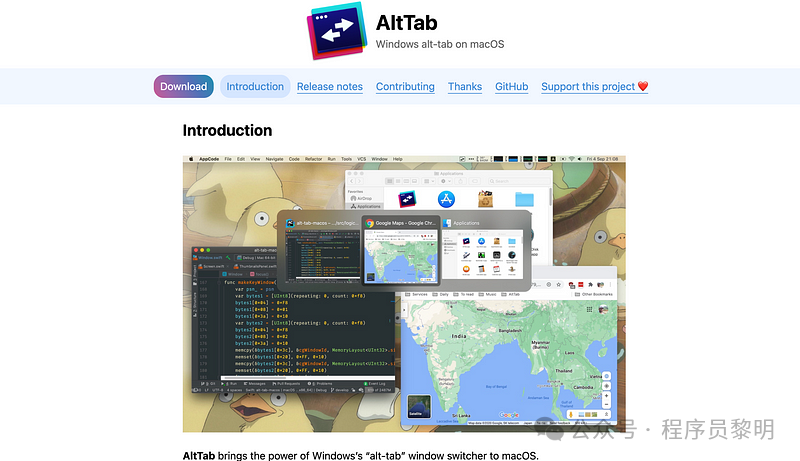Click the Apple menu icon in demo screenshot
The height and width of the screenshot is (461, 800).
click(x=191, y=159)
